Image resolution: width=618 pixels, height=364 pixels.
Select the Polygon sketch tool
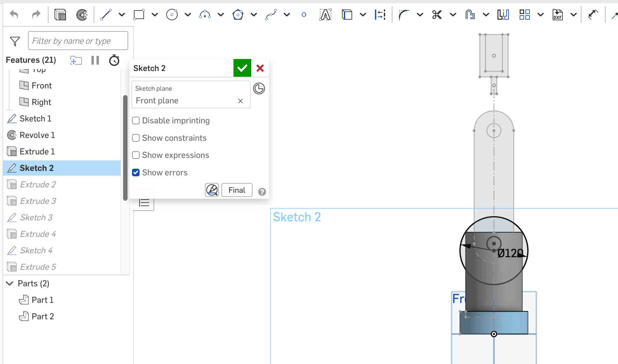tap(238, 15)
